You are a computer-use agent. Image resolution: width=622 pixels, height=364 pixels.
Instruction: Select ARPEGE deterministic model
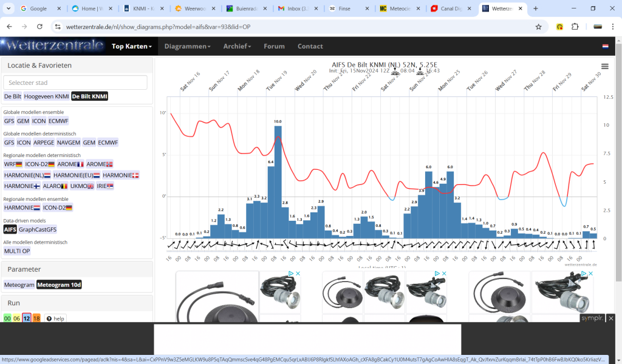point(44,143)
